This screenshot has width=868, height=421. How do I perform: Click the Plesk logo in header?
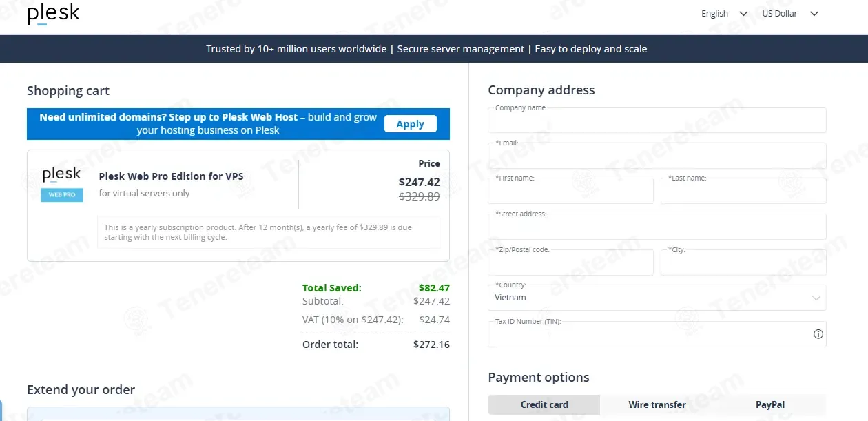pyautogui.click(x=54, y=14)
